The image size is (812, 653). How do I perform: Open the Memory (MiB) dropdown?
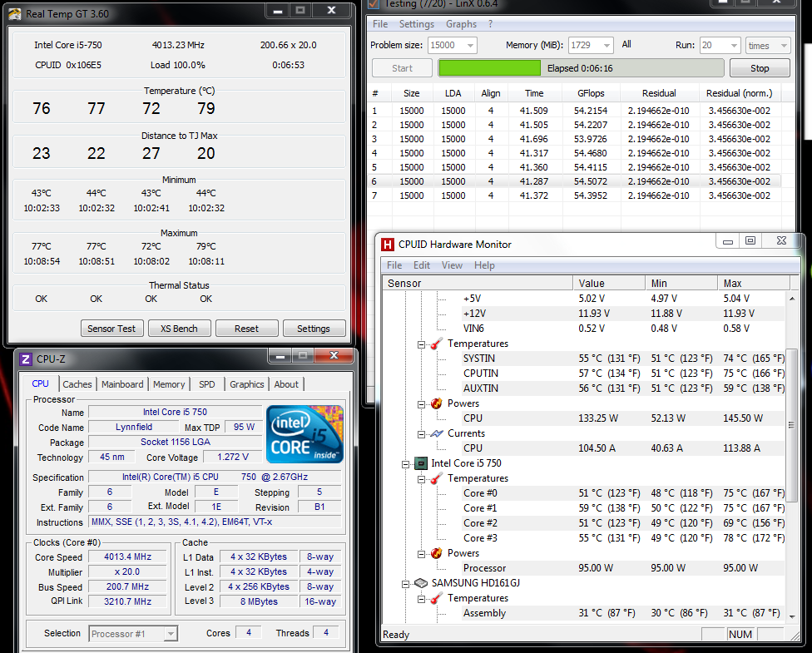(x=605, y=46)
